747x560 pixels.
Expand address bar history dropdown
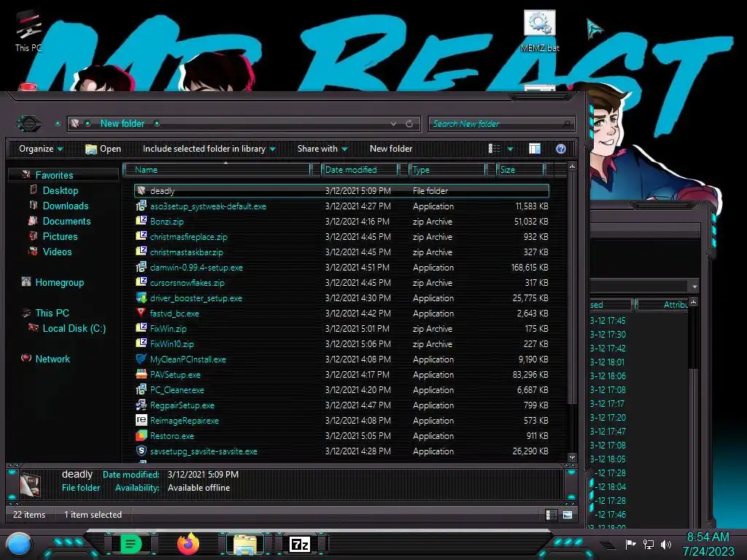pyautogui.click(x=393, y=124)
